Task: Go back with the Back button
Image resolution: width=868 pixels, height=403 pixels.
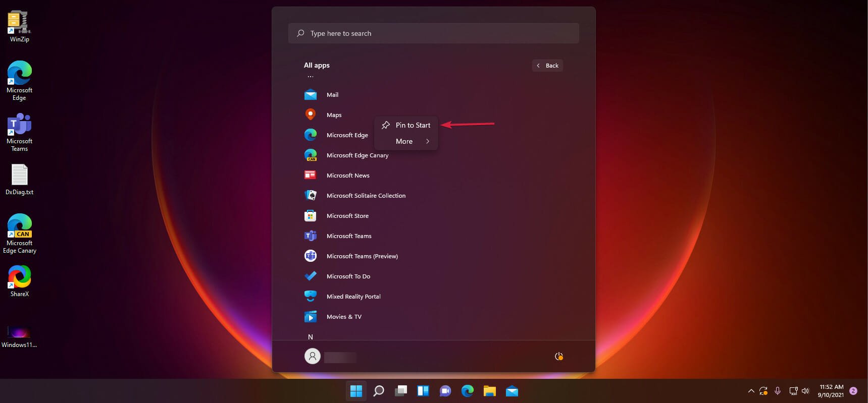Action: (547, 66)
